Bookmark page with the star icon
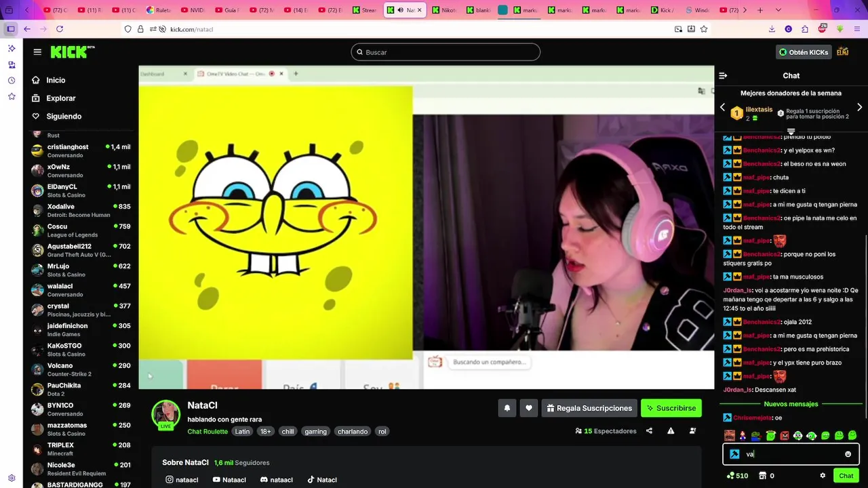This screenshot has width=868, height=488. pos(704,29)
